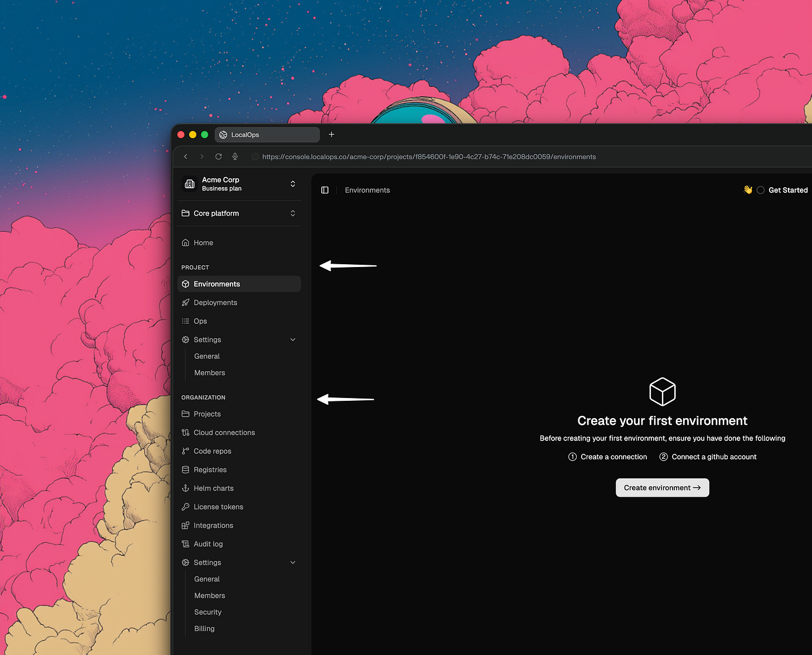Open Code repos in the sidebar

[x=239, y=452]
